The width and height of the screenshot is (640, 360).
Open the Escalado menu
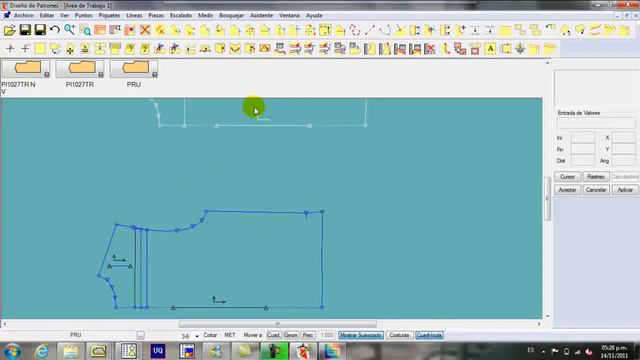181,15
